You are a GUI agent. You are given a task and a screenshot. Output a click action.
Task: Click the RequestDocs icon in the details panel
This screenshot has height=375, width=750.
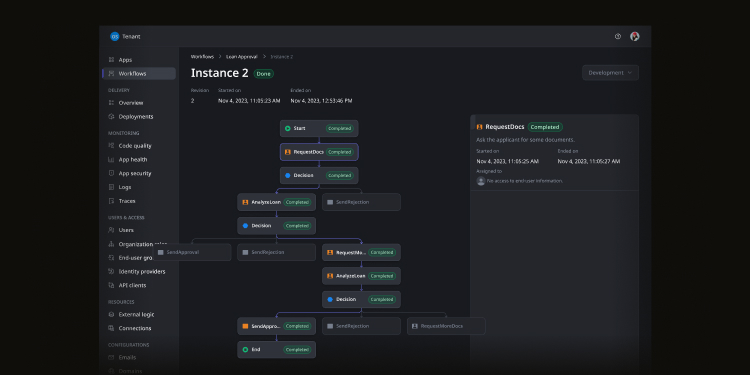479,127
